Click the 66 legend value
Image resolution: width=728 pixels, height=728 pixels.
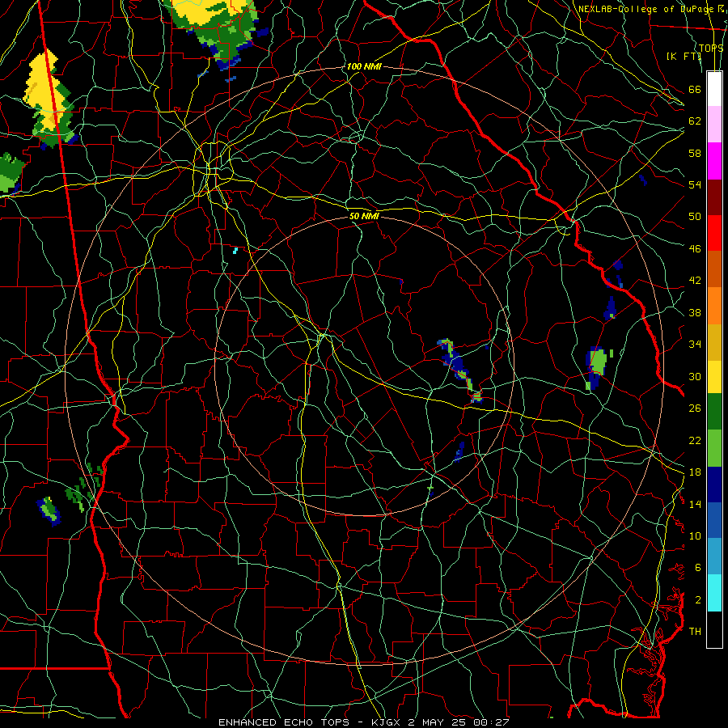(x=695, y=89)
